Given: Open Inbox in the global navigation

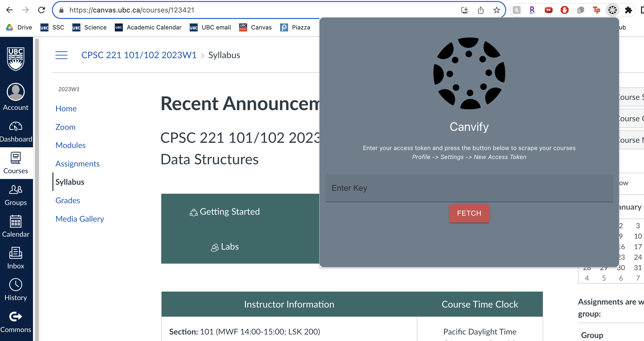Looking at the screenshot, I should (16, 258).
